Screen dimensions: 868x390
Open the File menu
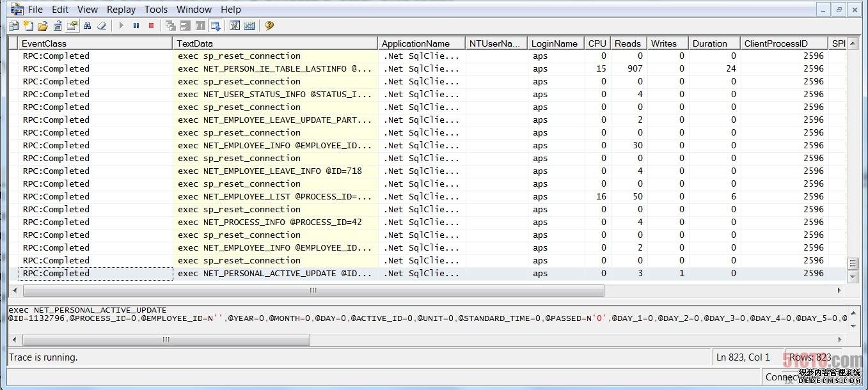[36, 9]
